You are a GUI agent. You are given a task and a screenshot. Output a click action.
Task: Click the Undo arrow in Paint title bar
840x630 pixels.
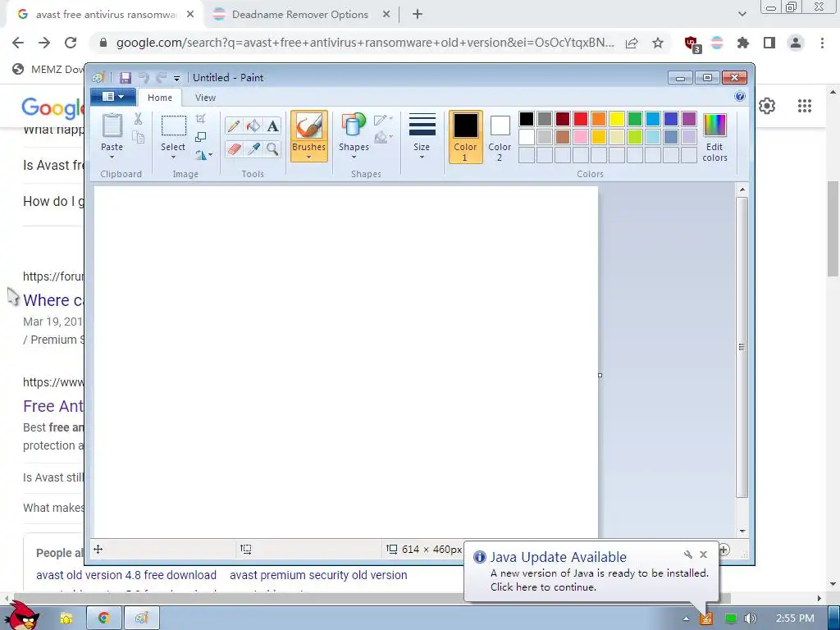(x=144, y=78)
